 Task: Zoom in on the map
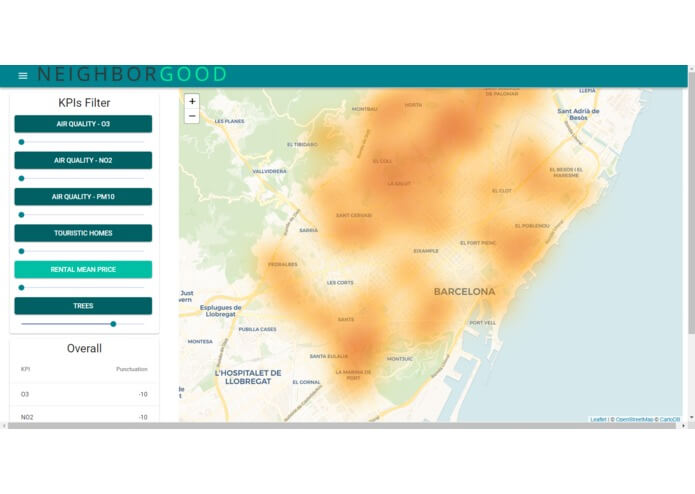tap(192, 101)
